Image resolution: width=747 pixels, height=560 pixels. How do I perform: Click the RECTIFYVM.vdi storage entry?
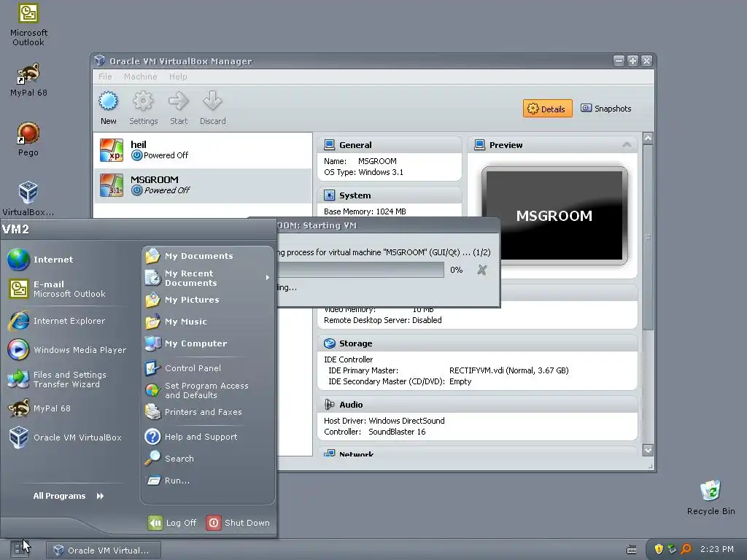click(508, 370)
